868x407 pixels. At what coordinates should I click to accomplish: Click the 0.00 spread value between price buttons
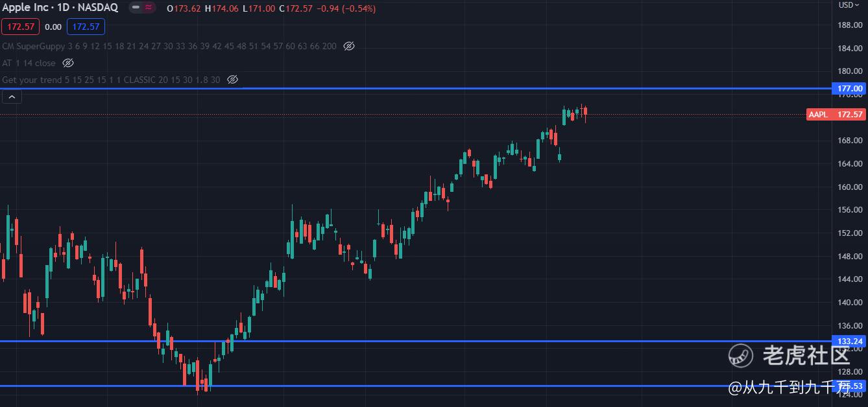[53, 27]
